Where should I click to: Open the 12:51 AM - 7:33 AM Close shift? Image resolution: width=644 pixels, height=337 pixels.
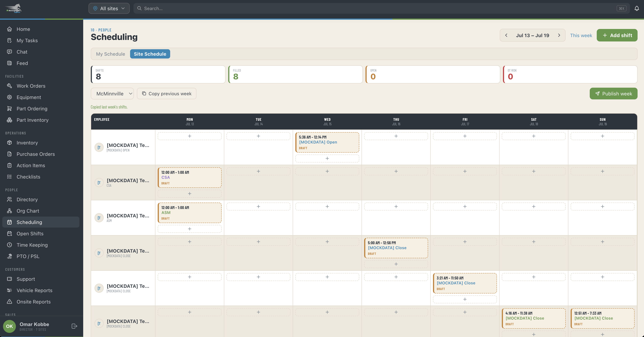click(603, 318)
